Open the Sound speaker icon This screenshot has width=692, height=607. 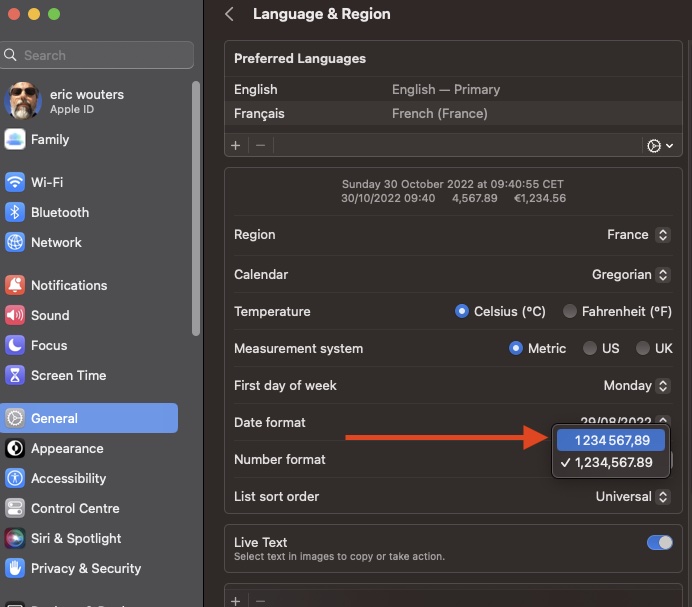(x=15, y=315)
